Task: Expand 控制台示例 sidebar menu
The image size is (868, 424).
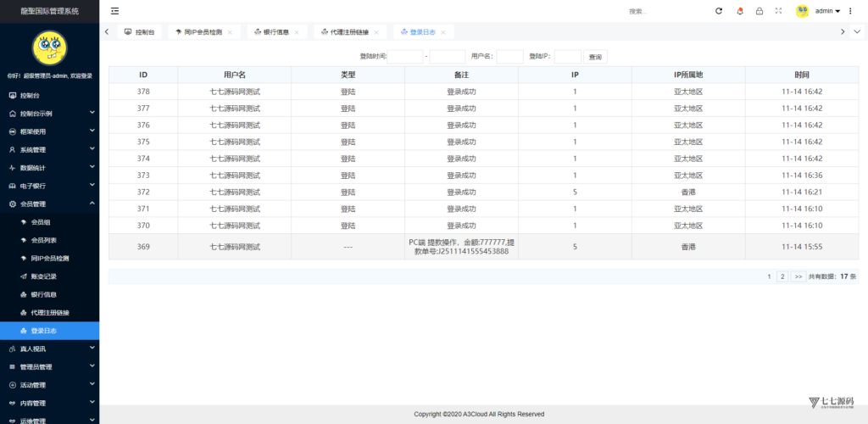Action: (50, 114)
